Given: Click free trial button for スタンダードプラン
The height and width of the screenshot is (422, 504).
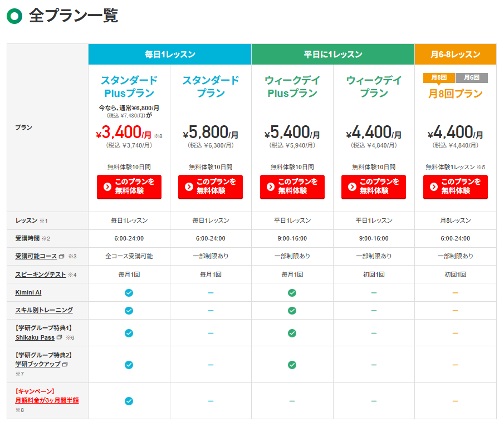Looking at the screenshot, I should tap(211, 187).
